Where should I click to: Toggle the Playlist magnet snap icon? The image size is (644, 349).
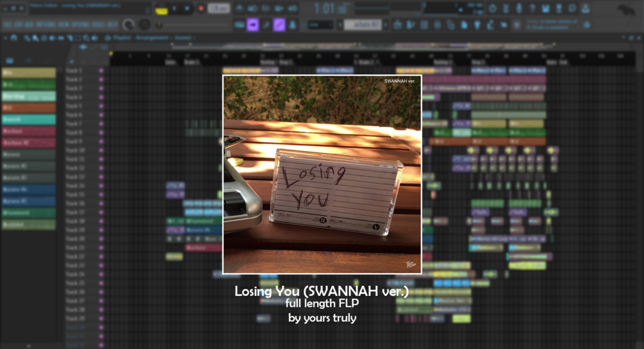point(14,38)
